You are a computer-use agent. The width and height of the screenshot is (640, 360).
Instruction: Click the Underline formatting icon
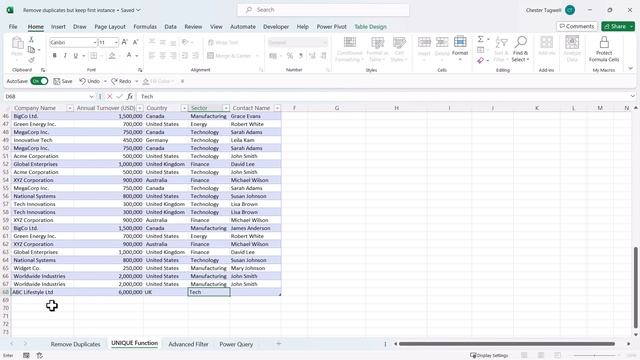tap(76, 56)
